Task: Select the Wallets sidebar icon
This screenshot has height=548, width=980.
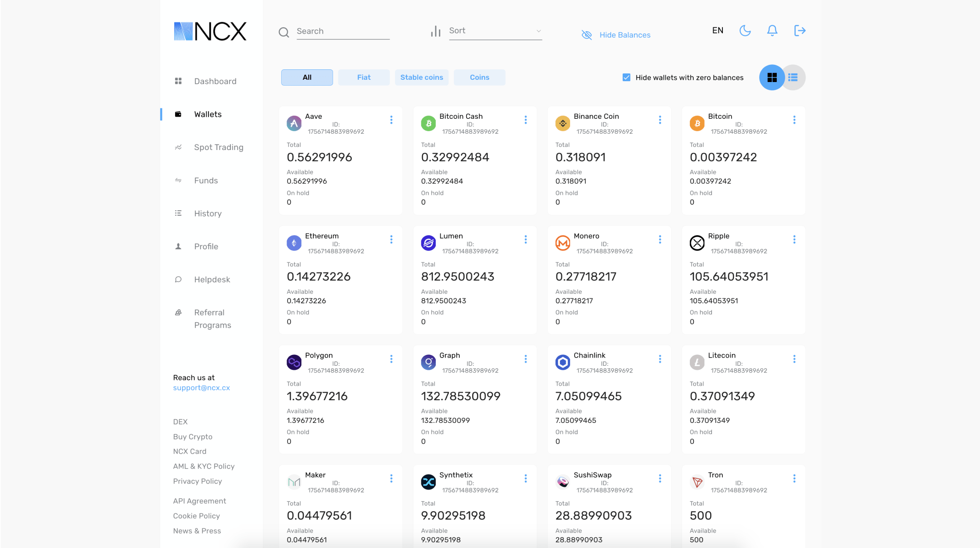Action: click(x=178, y=114)
